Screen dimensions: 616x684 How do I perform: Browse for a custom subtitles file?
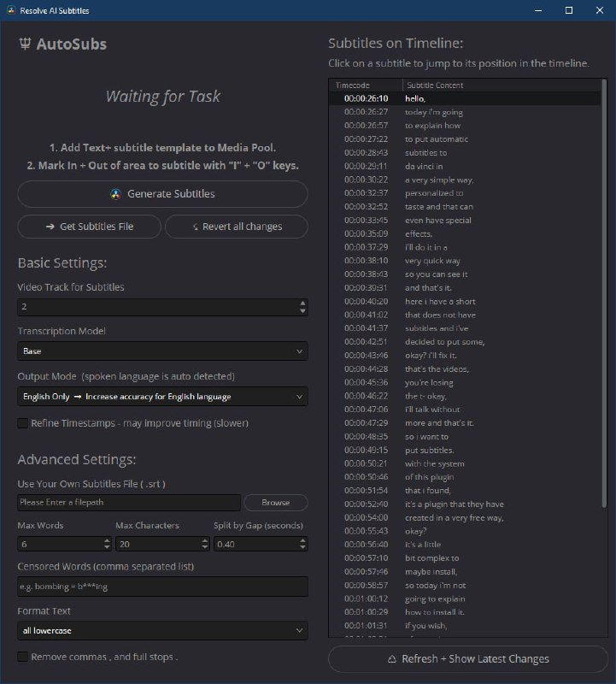[x=275, y=503]
